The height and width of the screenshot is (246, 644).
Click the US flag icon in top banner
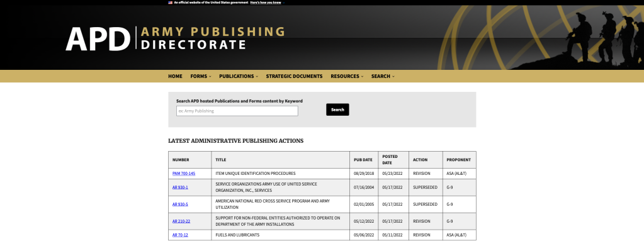click(170, 3)
